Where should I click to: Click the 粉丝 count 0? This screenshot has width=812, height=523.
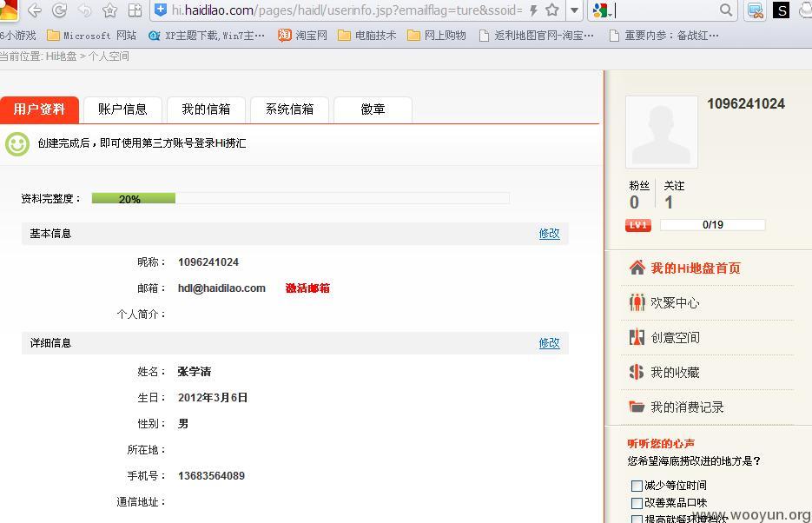click(x=634, y=202)
